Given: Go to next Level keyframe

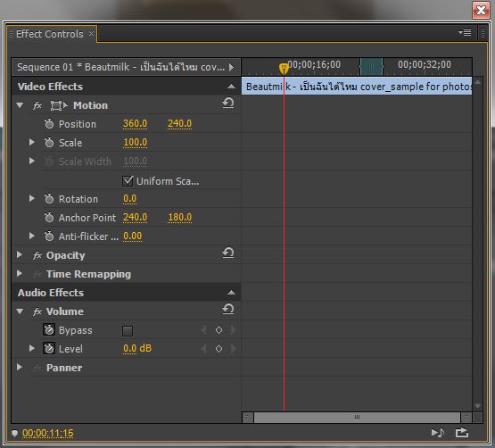Looking at the screenshot, I should tap(233, 348).
